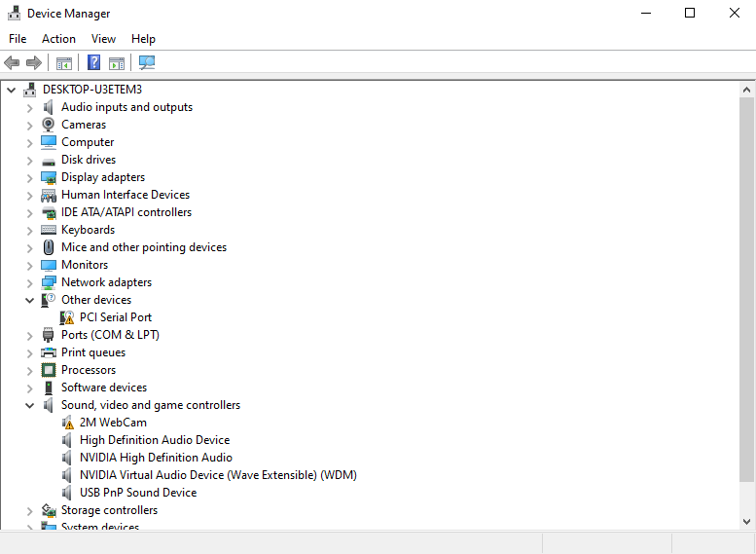Viewport: 756px width, 554px height.
Task: Select the PCI Serial Port device
Action: [116, 317]
